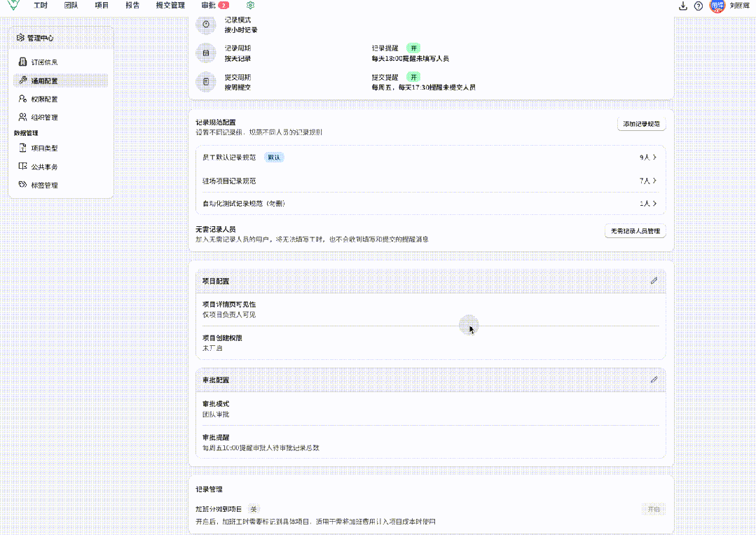The height and width of the screenshot is (535, 756).
Task: Open the 团队 top menu
Action: click(71, 6)
